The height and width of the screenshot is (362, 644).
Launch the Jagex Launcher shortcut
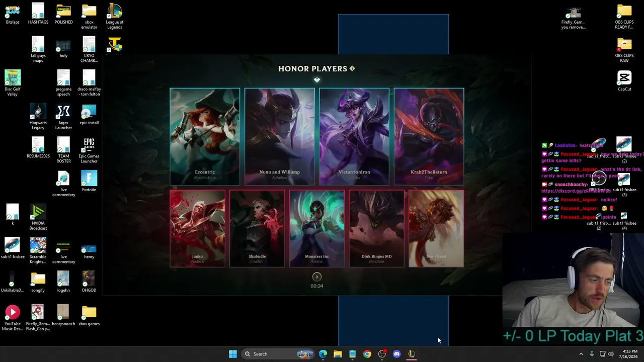point(63,117)
